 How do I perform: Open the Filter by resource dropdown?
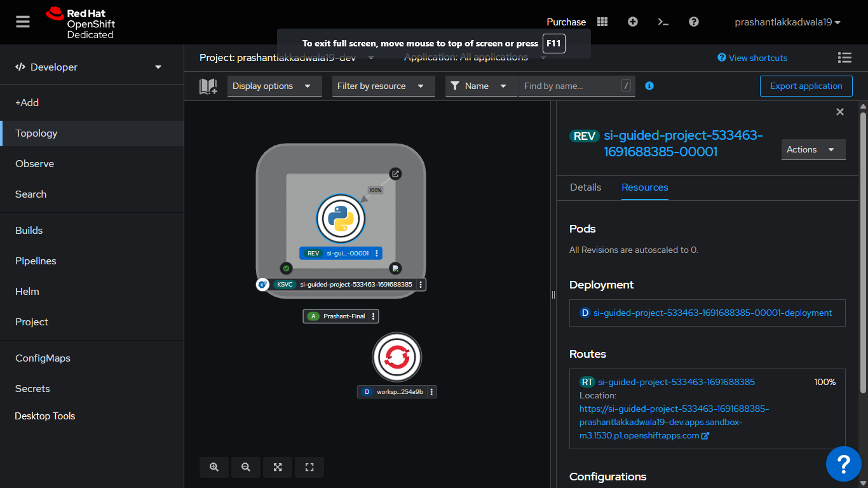point(383,86)
